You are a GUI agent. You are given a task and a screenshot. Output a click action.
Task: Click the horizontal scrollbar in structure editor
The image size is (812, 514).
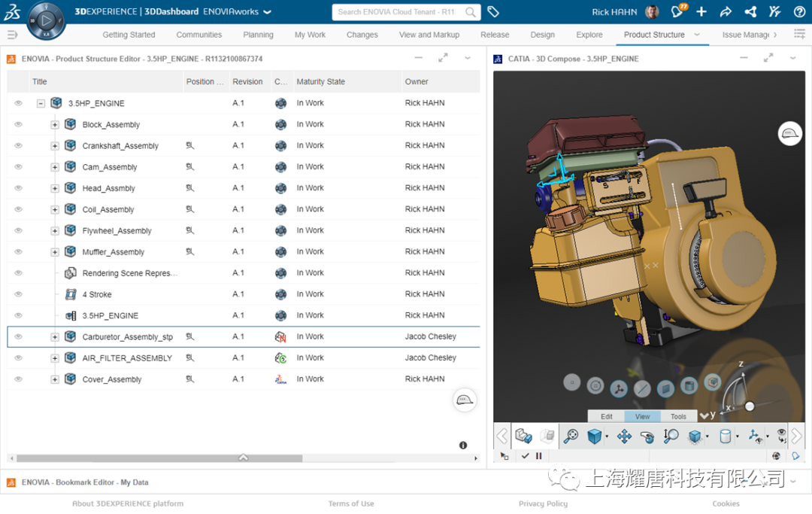(x=159, y=458)
